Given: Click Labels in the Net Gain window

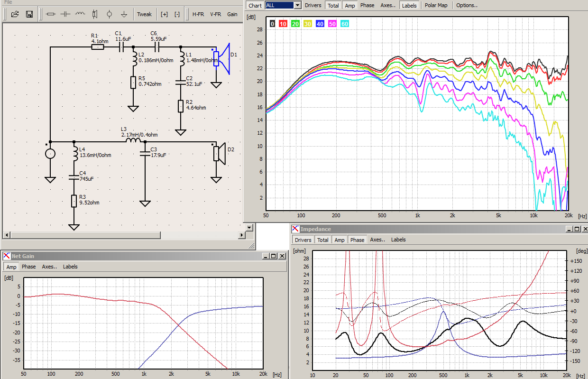Looking at the screenshot, I should pos(70,267).
